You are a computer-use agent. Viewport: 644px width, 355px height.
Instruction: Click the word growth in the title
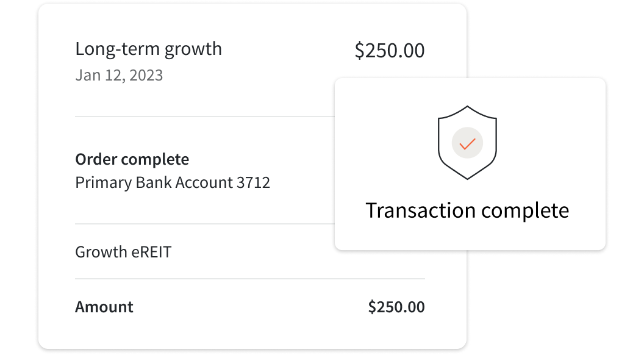[x=193, y=50]
